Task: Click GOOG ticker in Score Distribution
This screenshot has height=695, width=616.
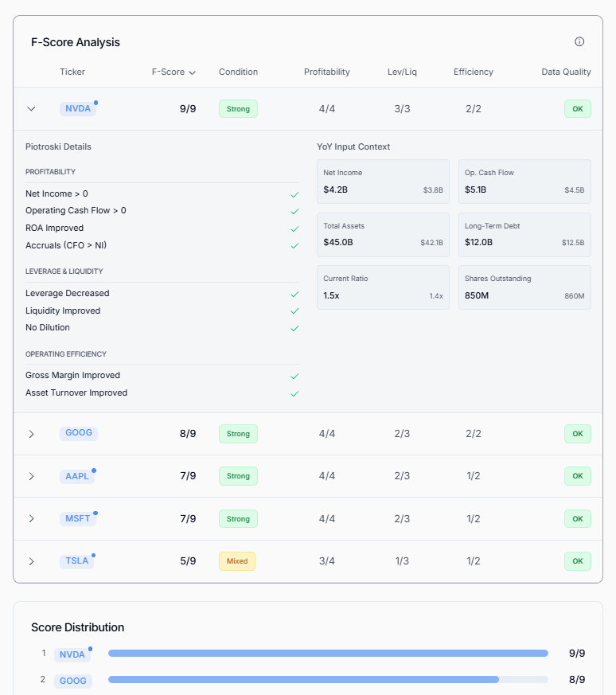Action: pos(73,681)
